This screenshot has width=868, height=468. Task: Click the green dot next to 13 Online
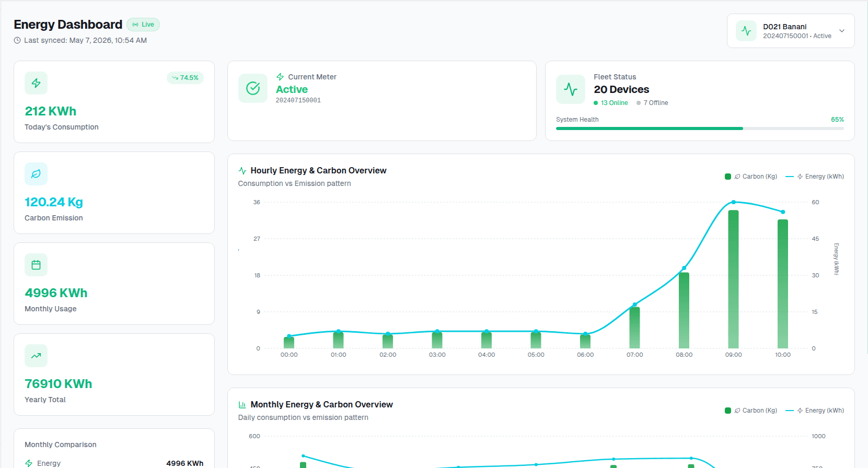coord(596,103)
